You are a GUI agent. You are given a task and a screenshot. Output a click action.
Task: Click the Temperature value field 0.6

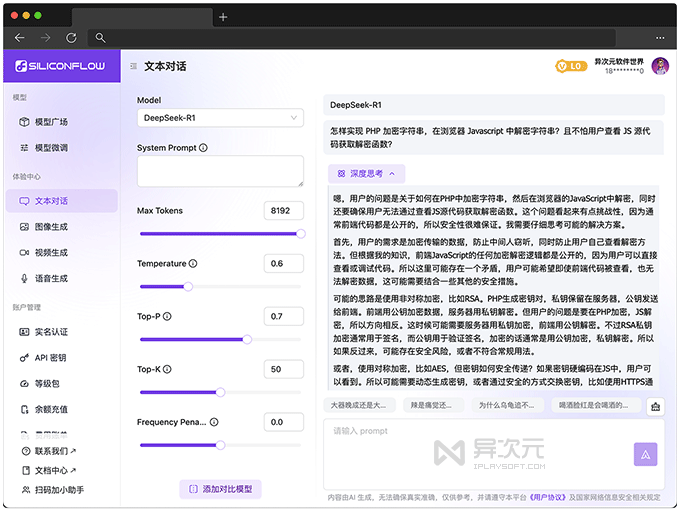(x=284, y=263)
